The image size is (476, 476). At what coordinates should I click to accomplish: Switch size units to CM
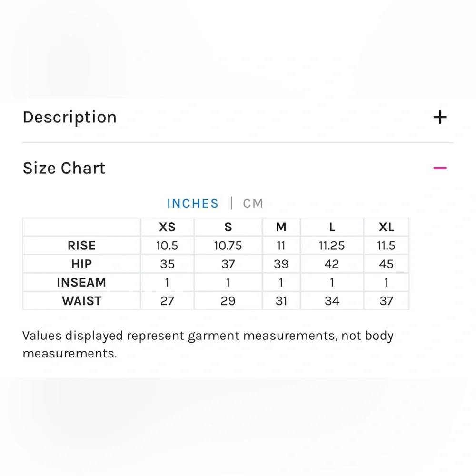[x=253, y=203]
